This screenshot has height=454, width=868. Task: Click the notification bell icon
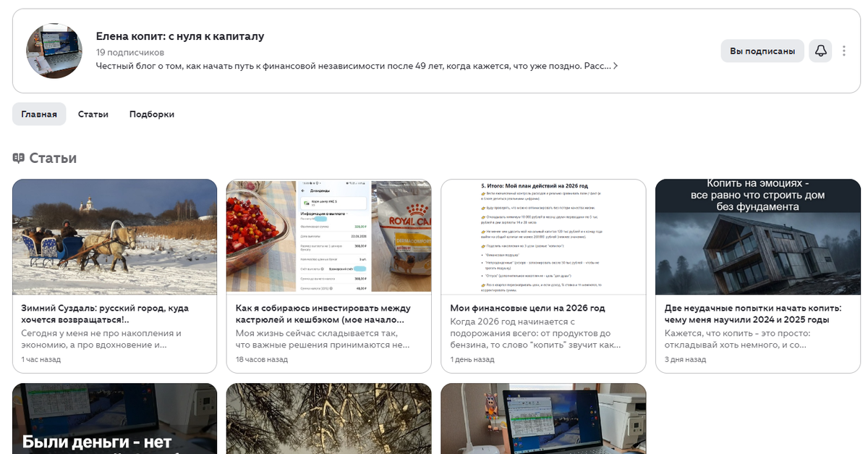coord(820,51)
